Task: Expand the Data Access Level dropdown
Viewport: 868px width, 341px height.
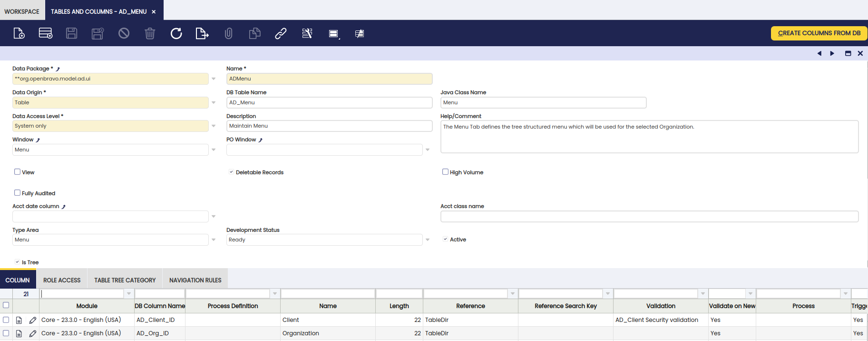Action: coord(214,126)
